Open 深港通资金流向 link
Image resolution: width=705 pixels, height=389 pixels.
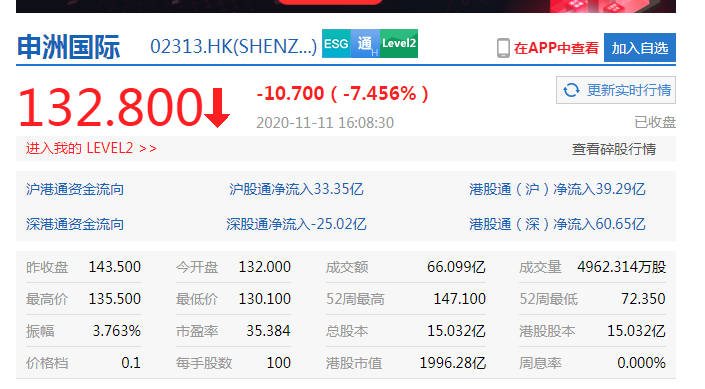(75, 224)
